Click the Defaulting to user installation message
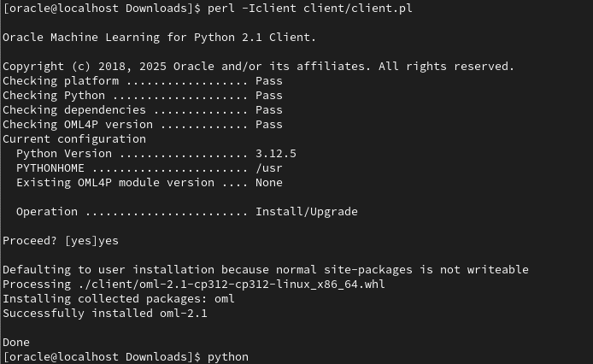The width and height of the screenshot is (593, 364). pyautogui.click(x=265, y=269)
